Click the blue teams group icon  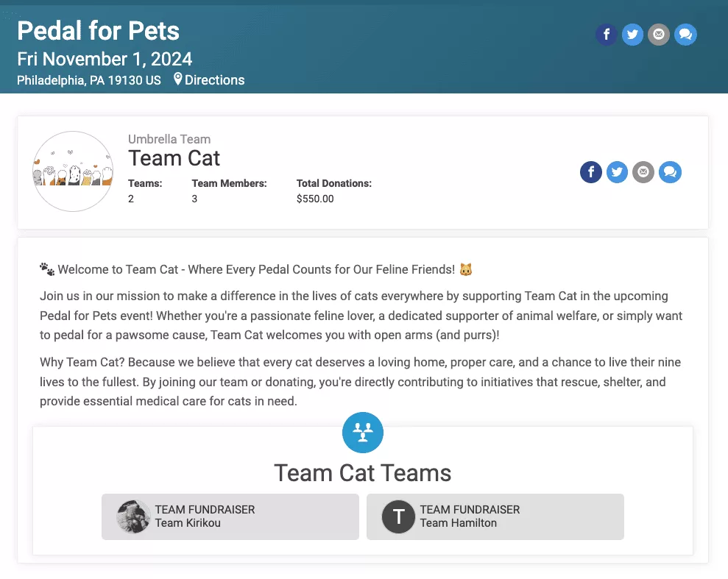coord(363,433)
